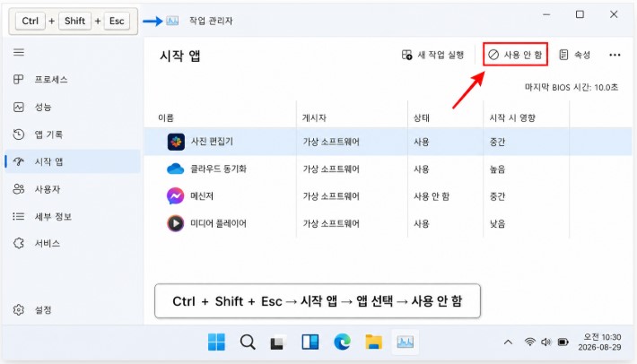Screen dimensions: 637x364
Task: Show hidden tray icons chevron
Action: coord(508,342)
